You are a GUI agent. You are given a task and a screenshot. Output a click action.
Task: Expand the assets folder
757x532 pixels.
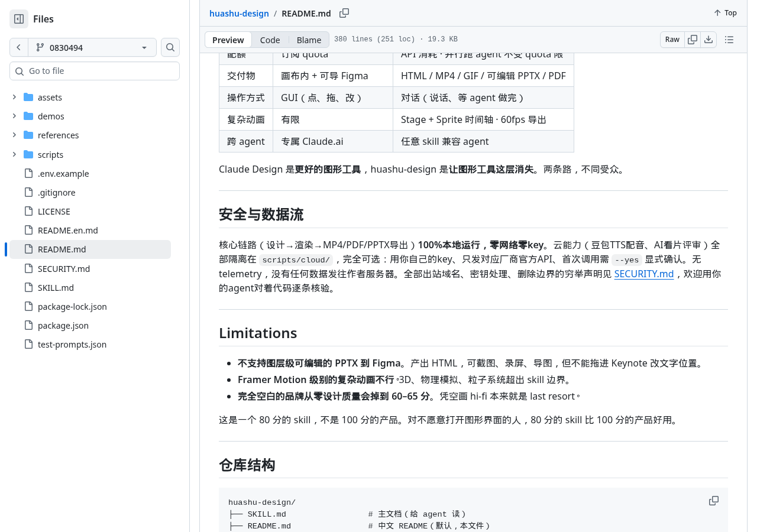click(14, 97)
